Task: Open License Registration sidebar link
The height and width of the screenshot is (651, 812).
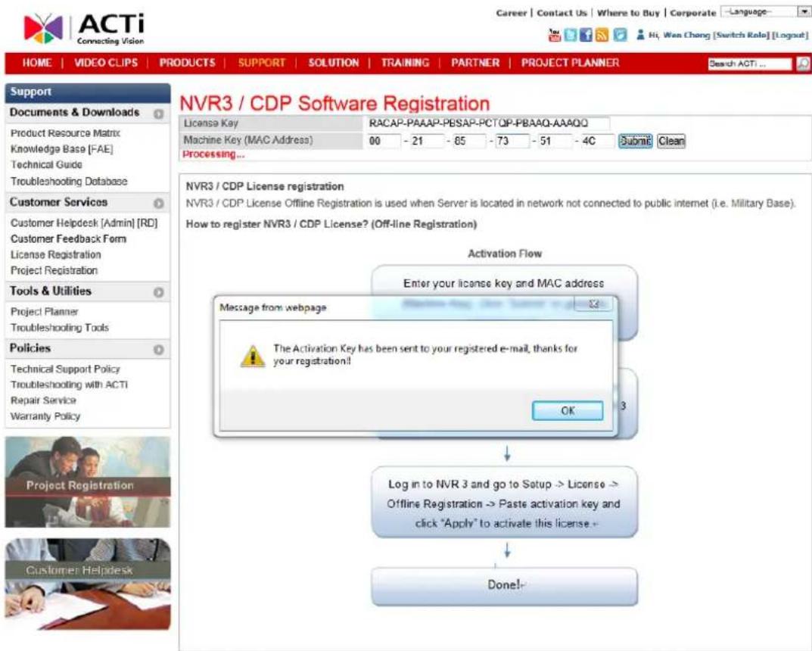Action: tap(55, 255)
